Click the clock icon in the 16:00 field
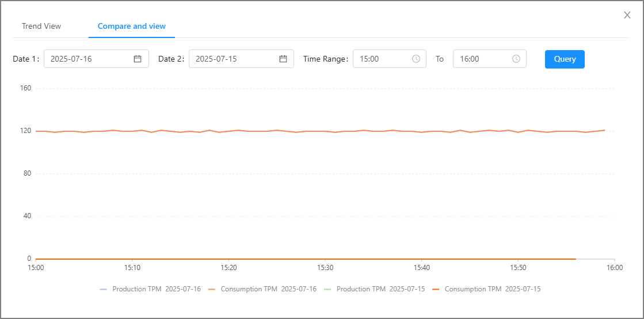This screenshot has height=319, width=644. [x=516, y=59]
